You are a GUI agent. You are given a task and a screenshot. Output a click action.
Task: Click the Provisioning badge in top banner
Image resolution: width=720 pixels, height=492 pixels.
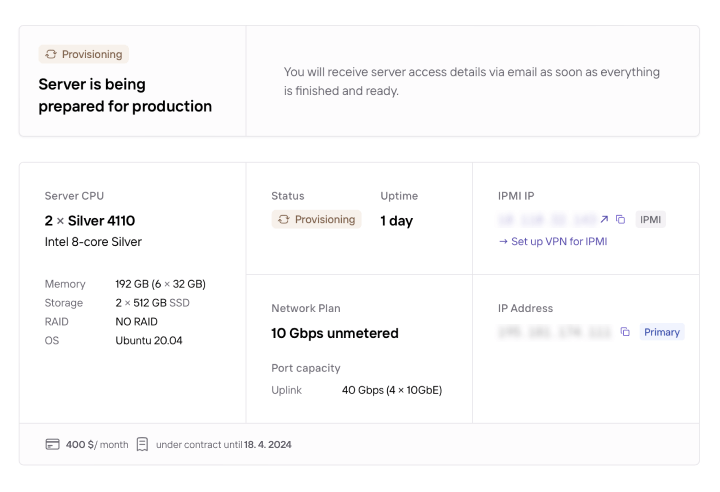pyautogui.click(x=84, y=54)
